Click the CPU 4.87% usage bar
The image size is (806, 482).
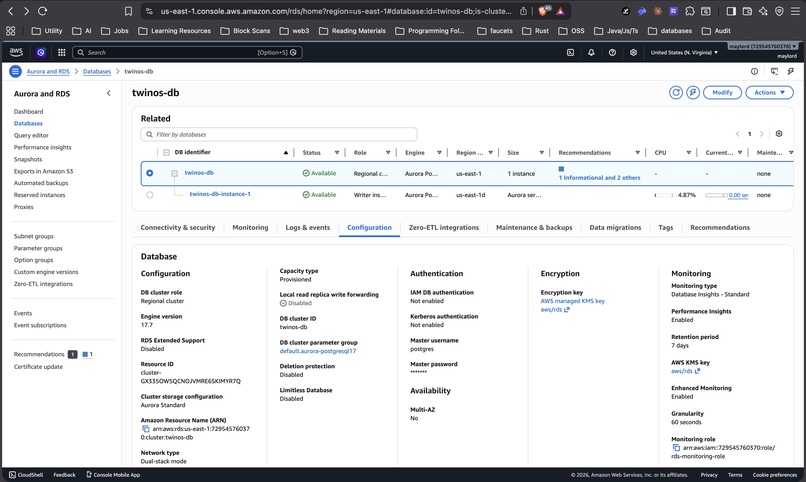pyautogui.click(x=664, y=195)
